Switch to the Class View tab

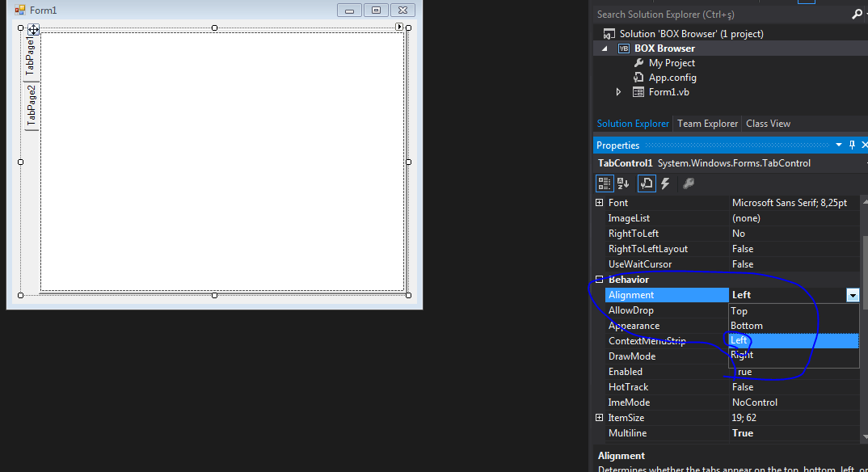coord(768,124)
